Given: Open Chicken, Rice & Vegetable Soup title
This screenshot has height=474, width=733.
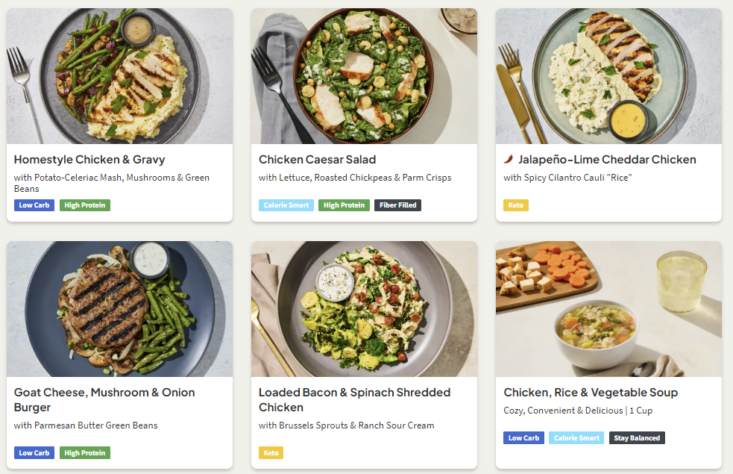Looking at the screenshot, I should [x=591, y=393].
